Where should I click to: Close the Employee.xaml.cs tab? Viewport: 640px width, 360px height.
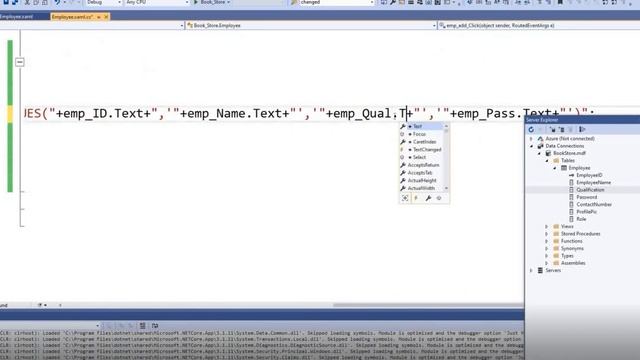point(106,17)
